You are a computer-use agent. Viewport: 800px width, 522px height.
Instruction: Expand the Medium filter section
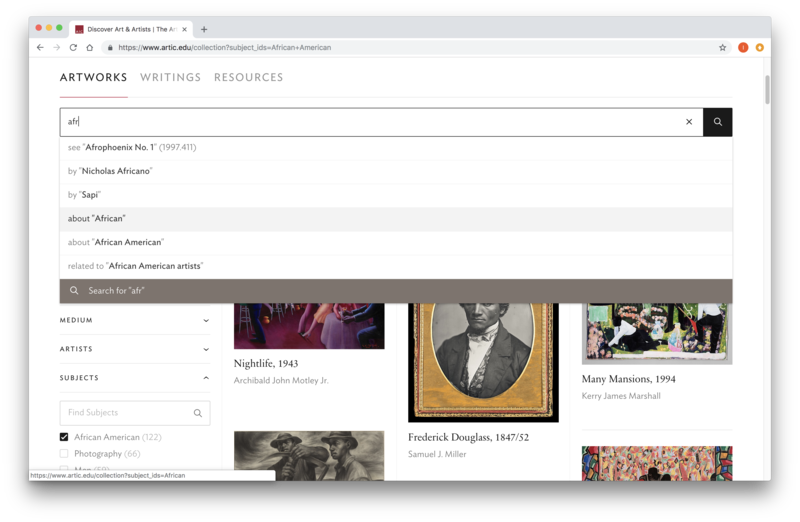tap(135, 320)
